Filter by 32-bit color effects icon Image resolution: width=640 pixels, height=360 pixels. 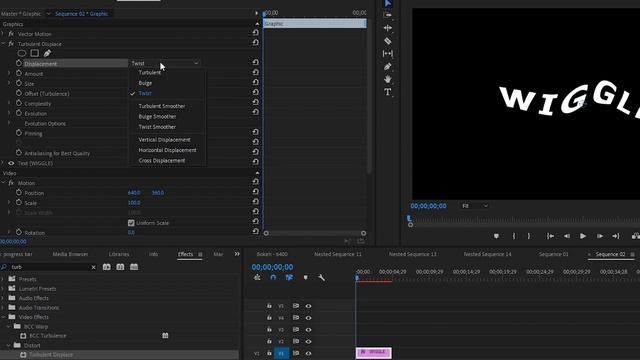click(120, 267)
